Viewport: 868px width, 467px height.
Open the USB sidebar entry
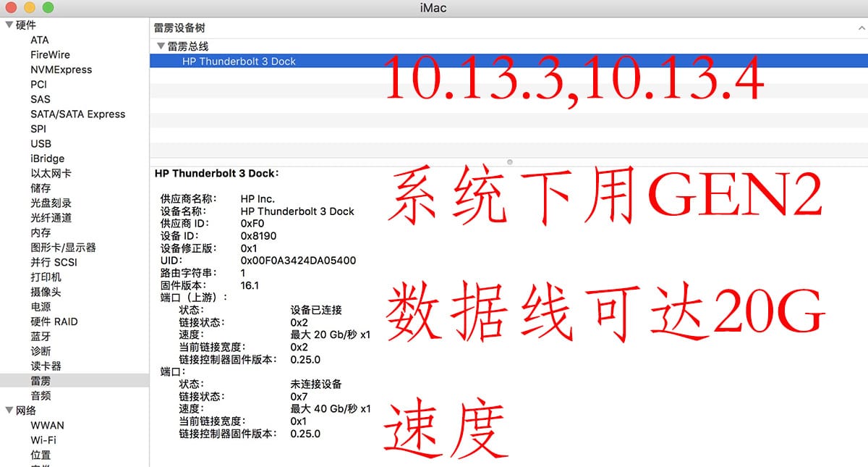pyautogui.click(x=41, y=143)
